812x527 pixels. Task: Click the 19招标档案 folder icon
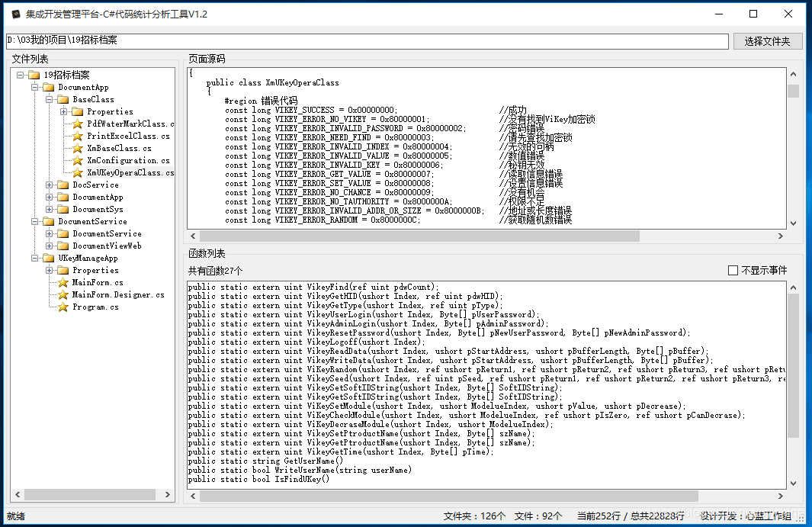[34, 76]
